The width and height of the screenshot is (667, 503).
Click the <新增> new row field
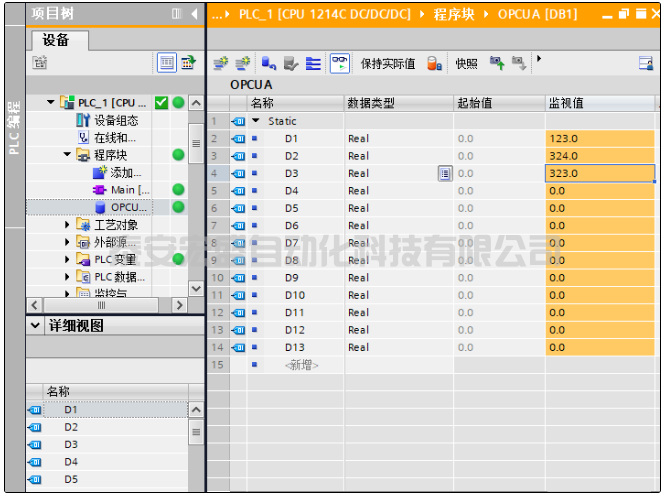(x=302, y=365)
